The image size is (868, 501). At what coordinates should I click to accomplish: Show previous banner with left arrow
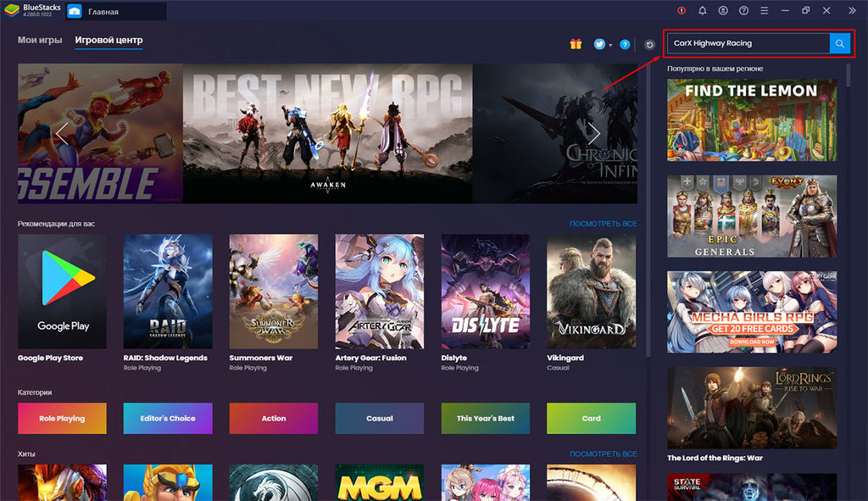click(61, 133)
